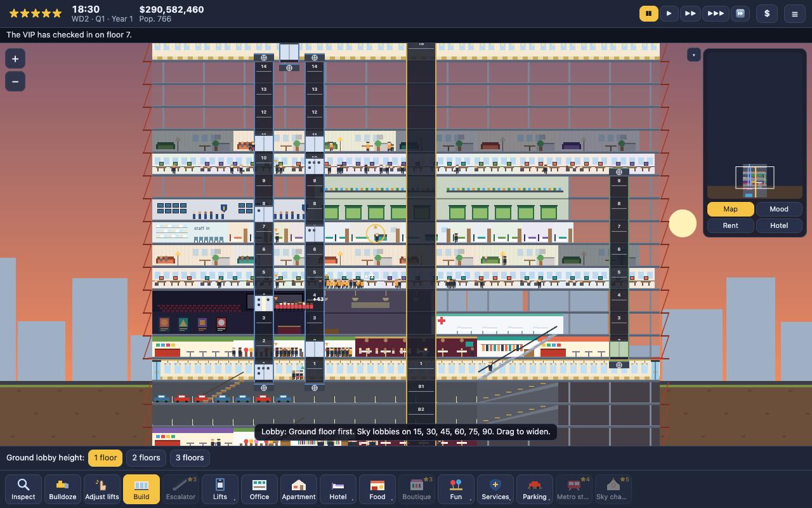Switch minimap to Map view
Viewport: 812px width, 508px height.
[x=731, y=209]
